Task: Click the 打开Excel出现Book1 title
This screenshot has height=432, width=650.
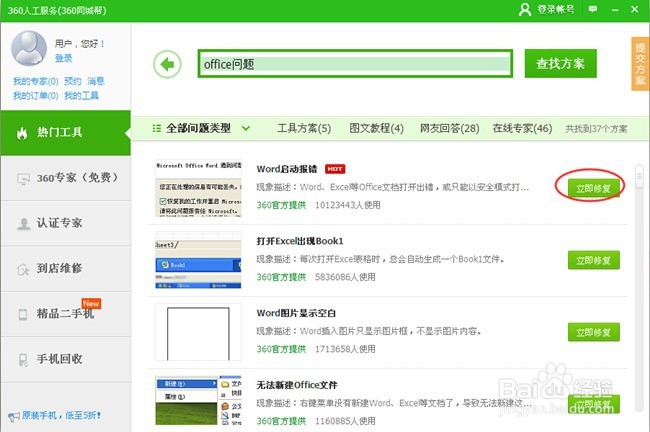Action: click(x=300, y=241)
